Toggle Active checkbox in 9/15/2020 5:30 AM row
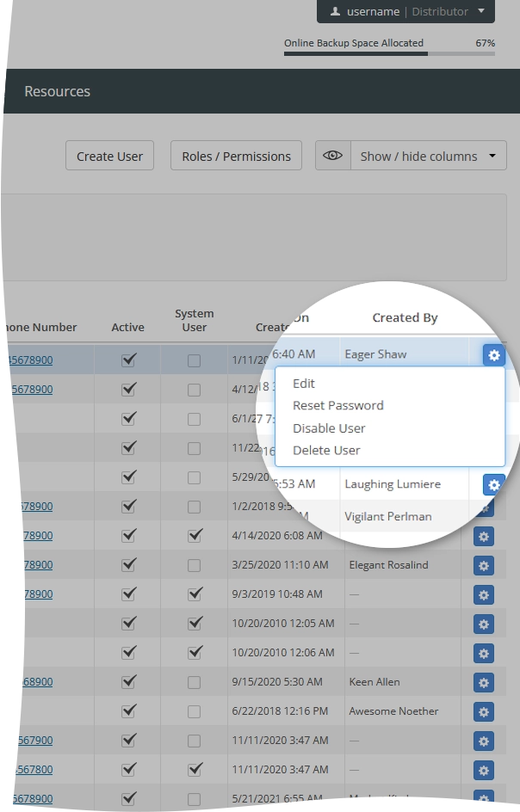 [128, 681]
